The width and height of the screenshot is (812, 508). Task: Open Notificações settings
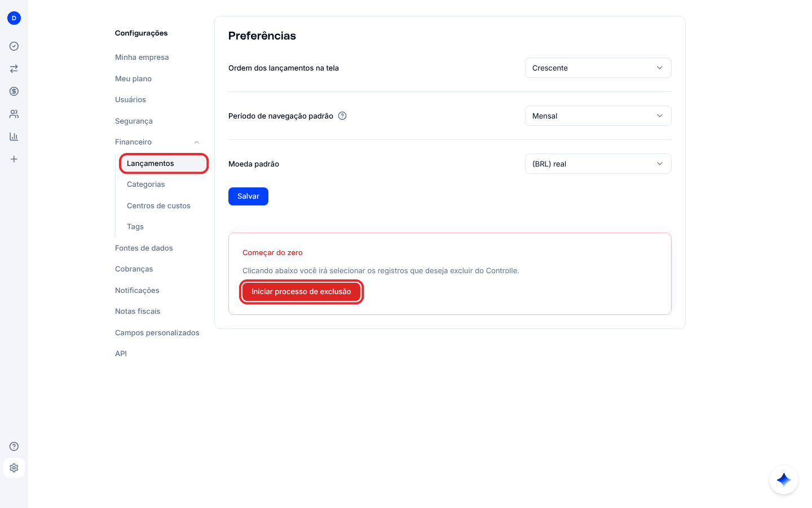coord(138,291)
